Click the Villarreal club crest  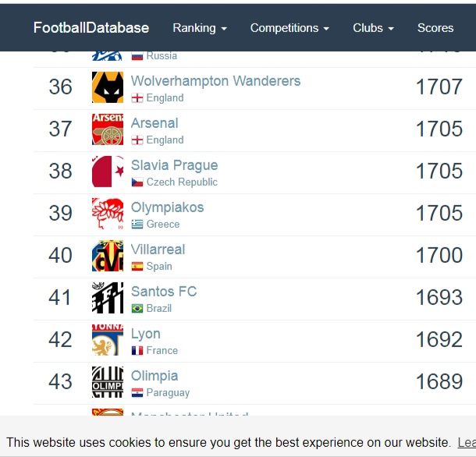click(x=108, y=256)
